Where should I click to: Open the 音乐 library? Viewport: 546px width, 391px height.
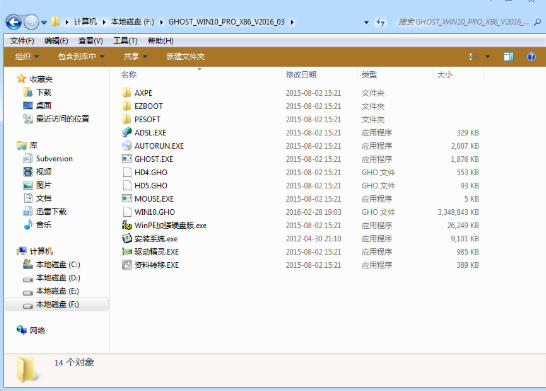tap(37, 225)
